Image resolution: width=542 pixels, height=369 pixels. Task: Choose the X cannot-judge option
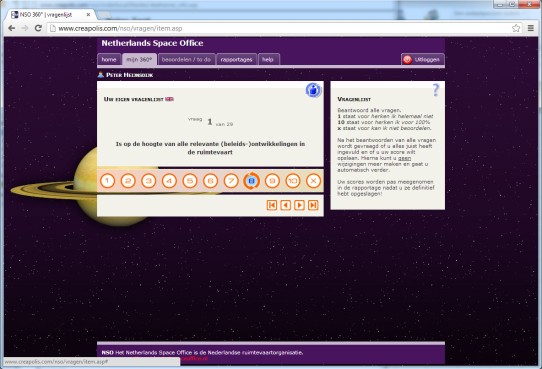[314, 181]
